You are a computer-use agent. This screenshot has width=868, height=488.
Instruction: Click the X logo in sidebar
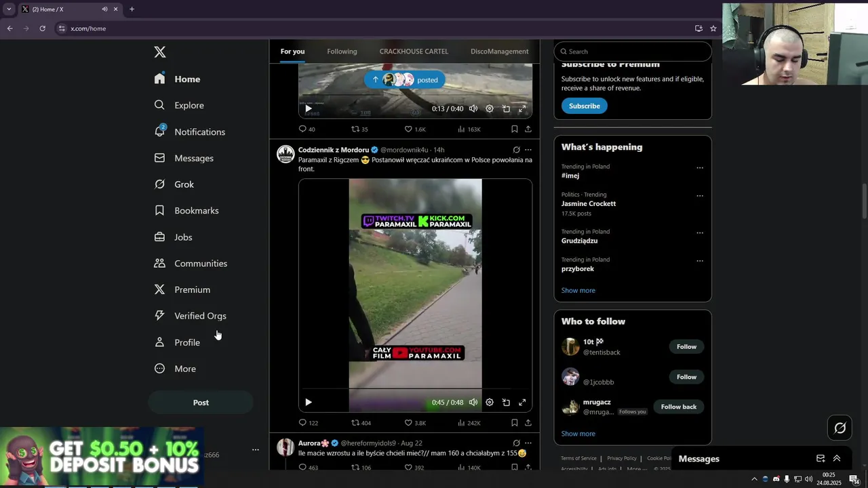pos(160,52)
